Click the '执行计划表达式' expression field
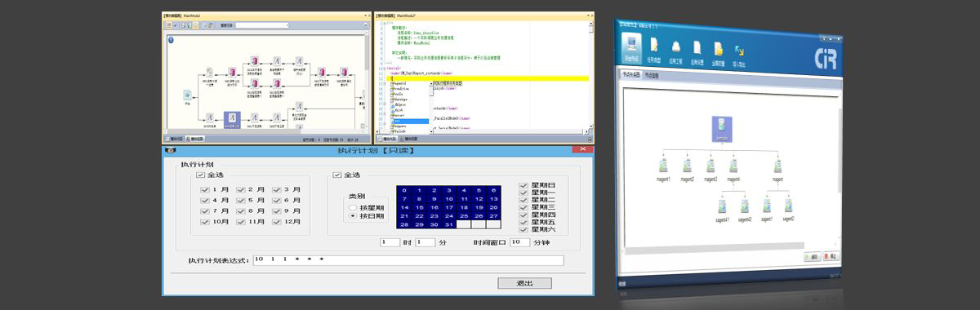Viewport: 980px width, 310px height. pyautogui.click(x=408, y=260)
